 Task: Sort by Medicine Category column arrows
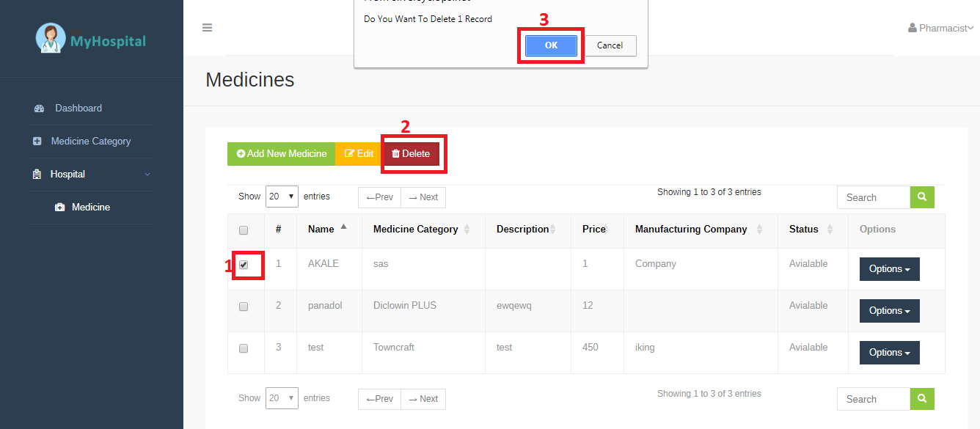467,230
